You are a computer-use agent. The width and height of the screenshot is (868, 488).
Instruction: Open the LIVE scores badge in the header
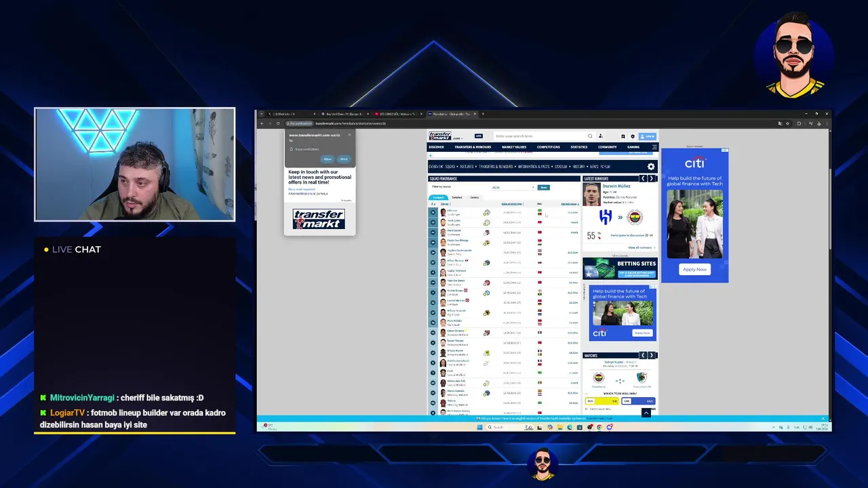click(479, 136)
